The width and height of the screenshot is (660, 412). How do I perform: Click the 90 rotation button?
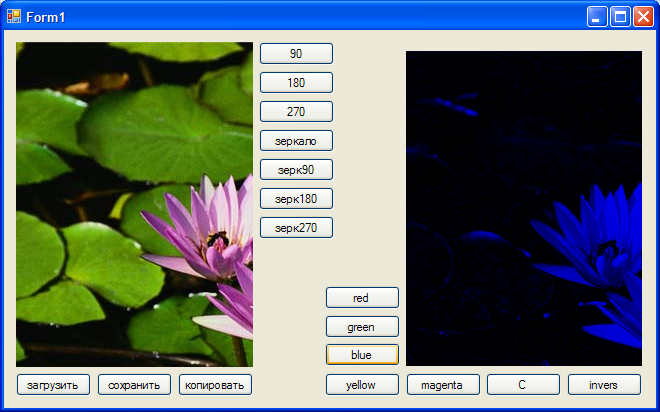click(x=296, y=53)
